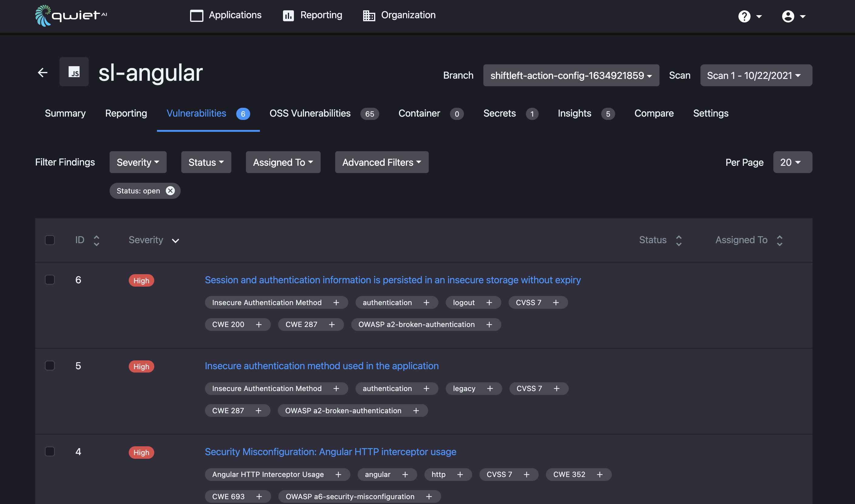Open the user account avatar menu

[x=794, y=16]
